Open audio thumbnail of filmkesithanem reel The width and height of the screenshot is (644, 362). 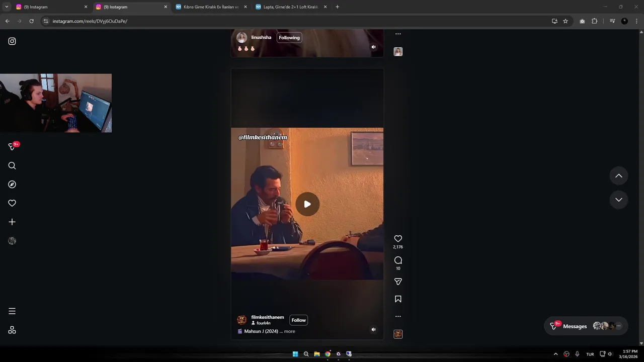[x=398, y=334]
